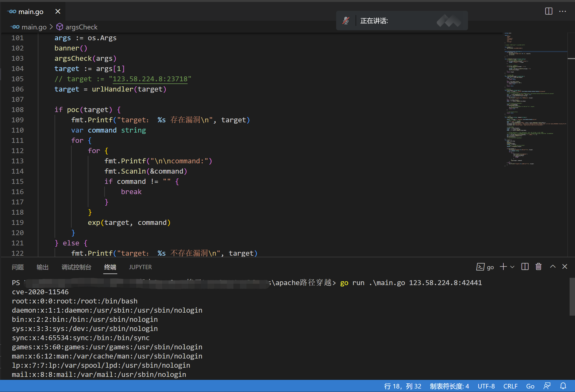Viewport: 575px width, 392px height.
Task: Maximize the panel with the up chevron
Action: pos(553,266)
